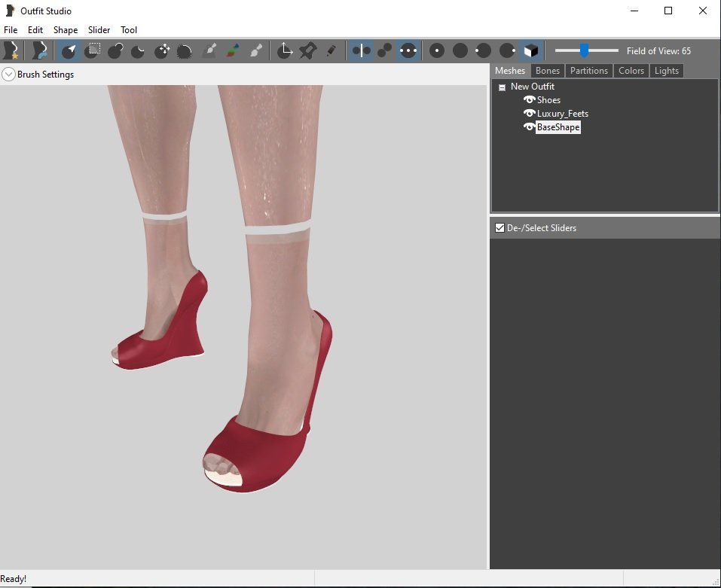721x588 pixels.
Task: Switch to the Bones tab
Action: coord(548,71)
